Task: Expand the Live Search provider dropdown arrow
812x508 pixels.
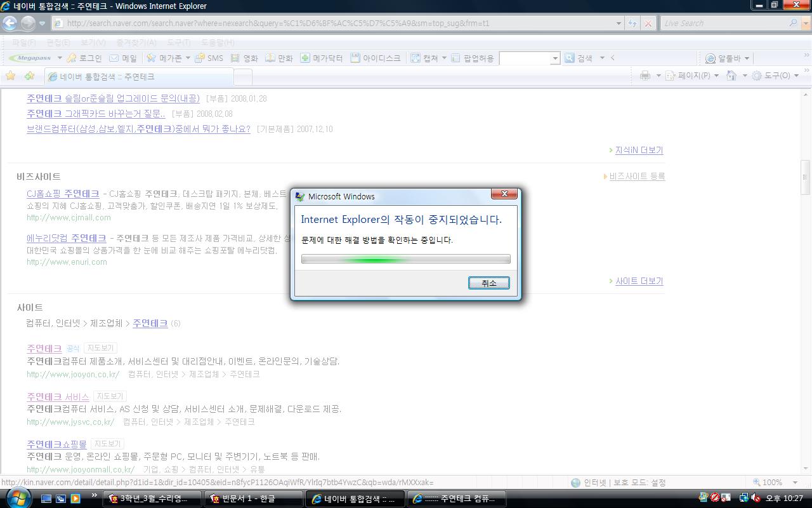Action: (x=806, y=23)
